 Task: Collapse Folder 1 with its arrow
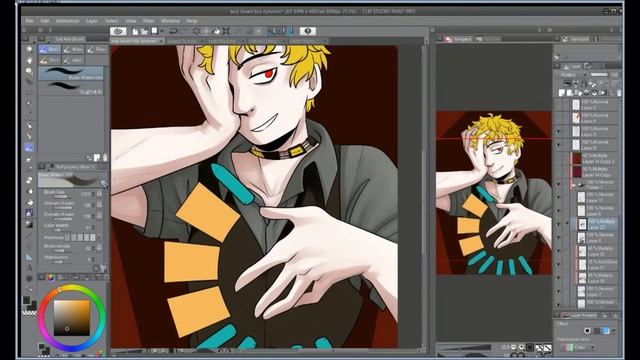pos(573,185)
